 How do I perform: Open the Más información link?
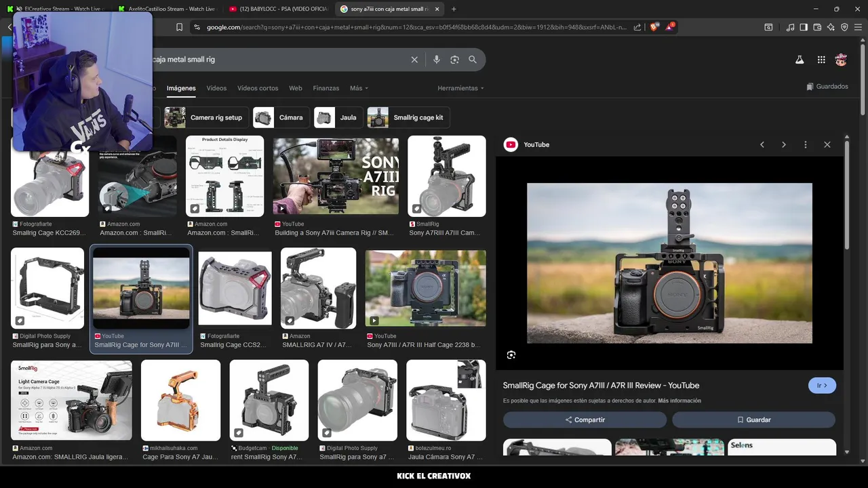coord(679,401)
